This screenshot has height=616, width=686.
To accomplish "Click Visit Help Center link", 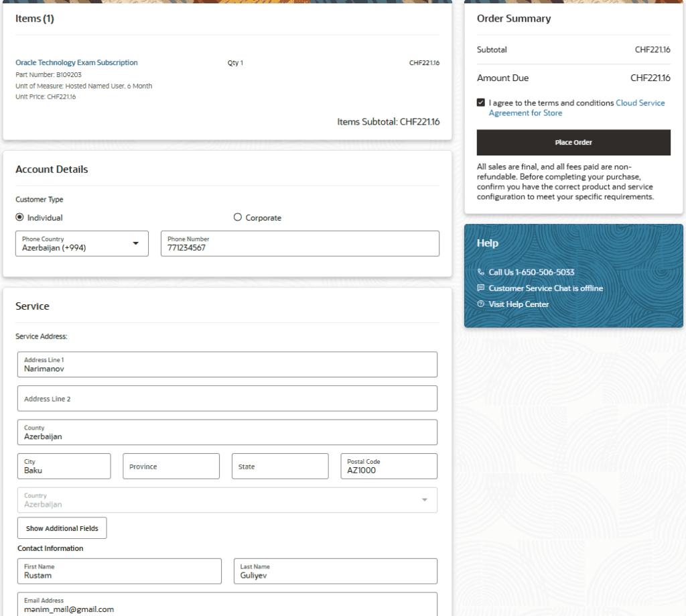I will [519, 304].
